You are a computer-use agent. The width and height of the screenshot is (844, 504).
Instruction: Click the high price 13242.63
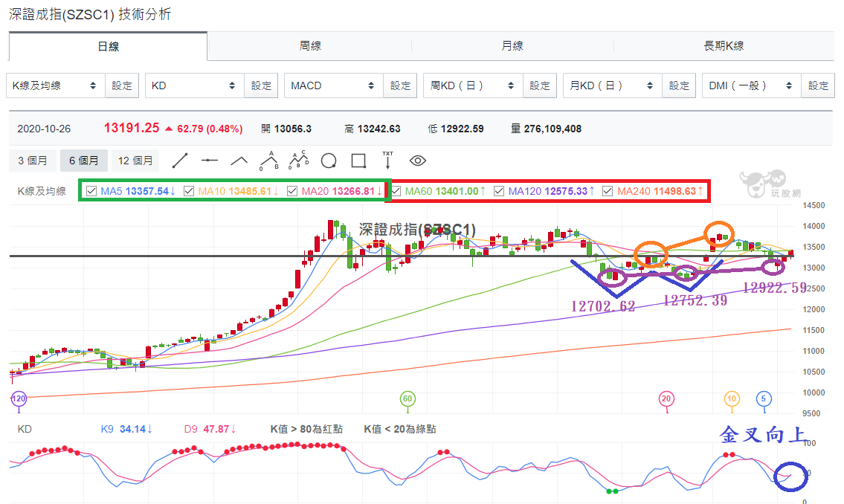(379, 129)
